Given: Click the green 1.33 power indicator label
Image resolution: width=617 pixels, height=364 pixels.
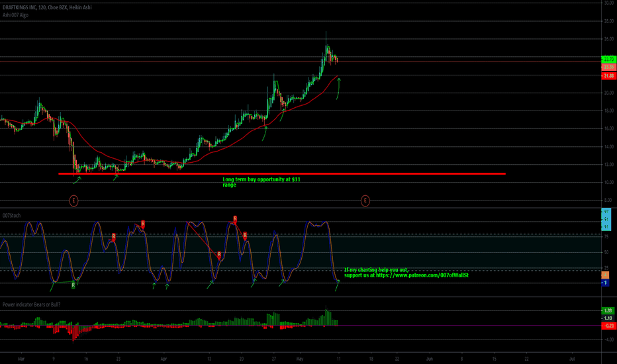Looking at the screenshot, I should click(x=608, y=311).
